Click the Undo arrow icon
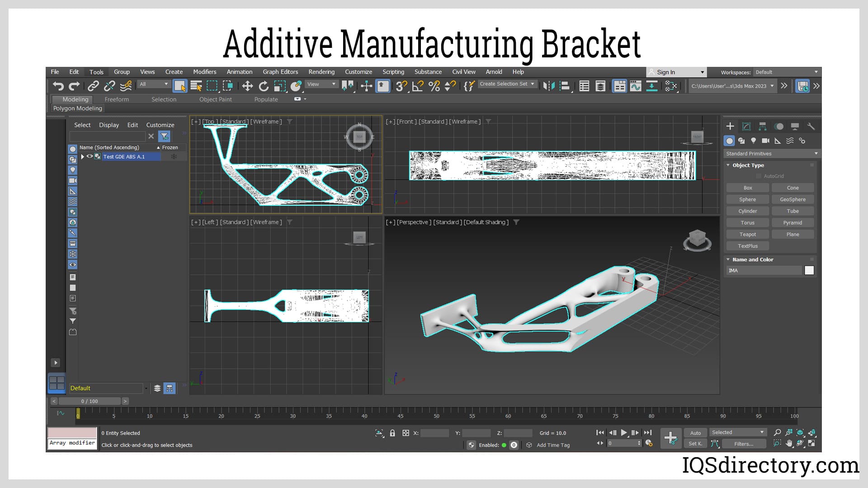 point(58,86)
